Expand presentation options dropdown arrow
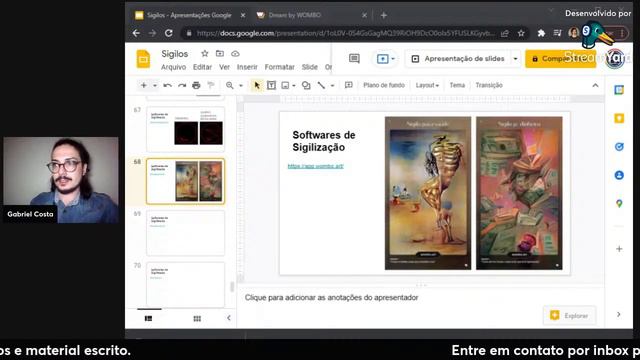This screenshot has width=640, height=360. [516, 59]
